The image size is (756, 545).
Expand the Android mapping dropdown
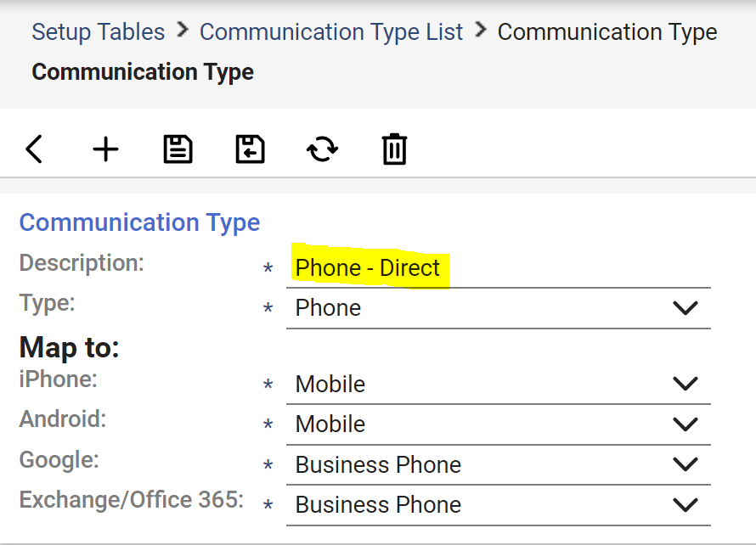point(498,424)
